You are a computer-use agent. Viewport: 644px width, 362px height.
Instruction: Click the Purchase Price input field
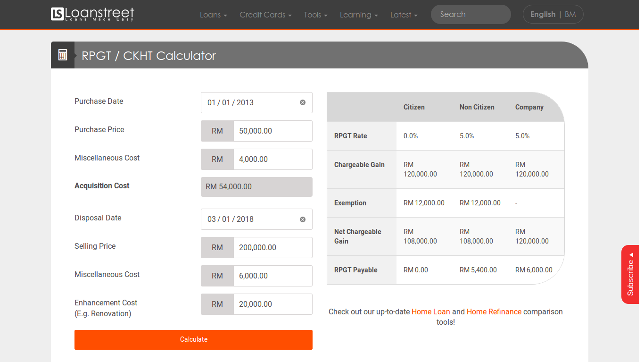pyautogui.click(x=272, y=131)
